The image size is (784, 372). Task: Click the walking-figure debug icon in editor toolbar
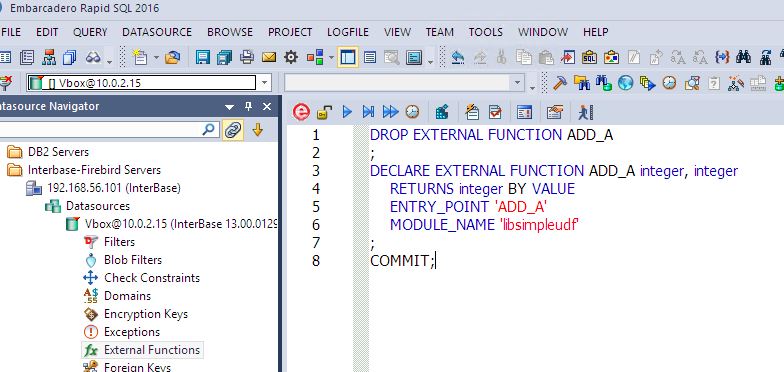585,112
